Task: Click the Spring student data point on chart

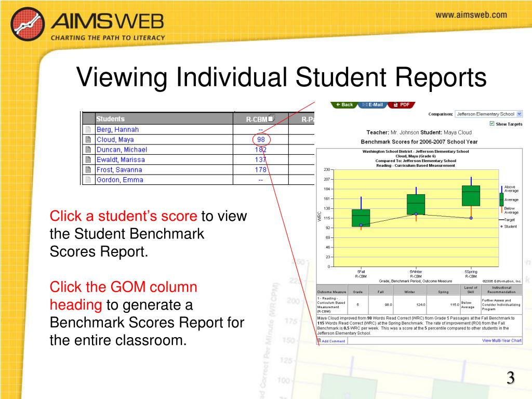Action: point(471,218)
